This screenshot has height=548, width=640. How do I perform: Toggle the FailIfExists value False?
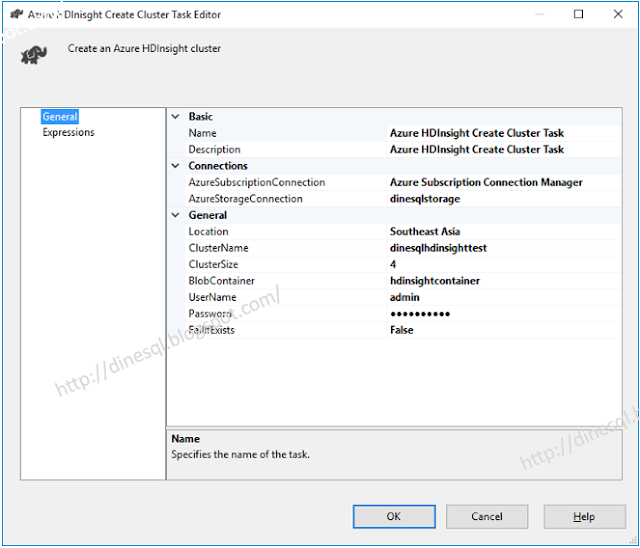pyautogui.click(x=504, y=330)
